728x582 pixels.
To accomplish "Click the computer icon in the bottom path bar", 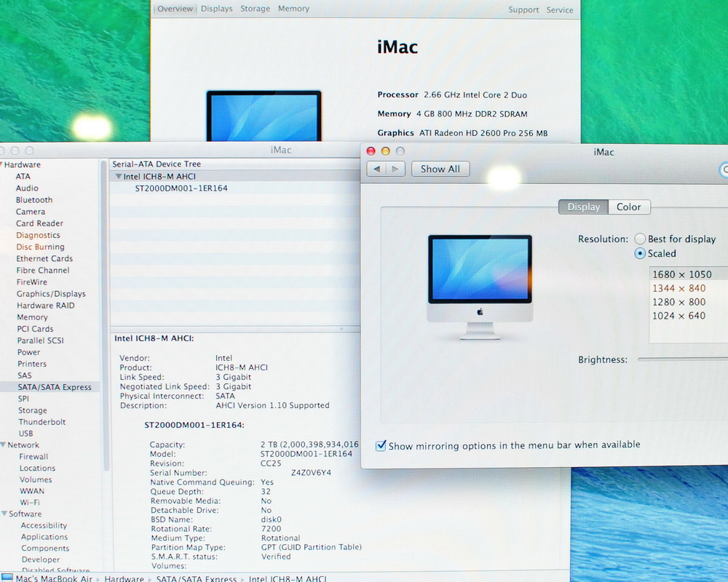I will tap(7, 578).
